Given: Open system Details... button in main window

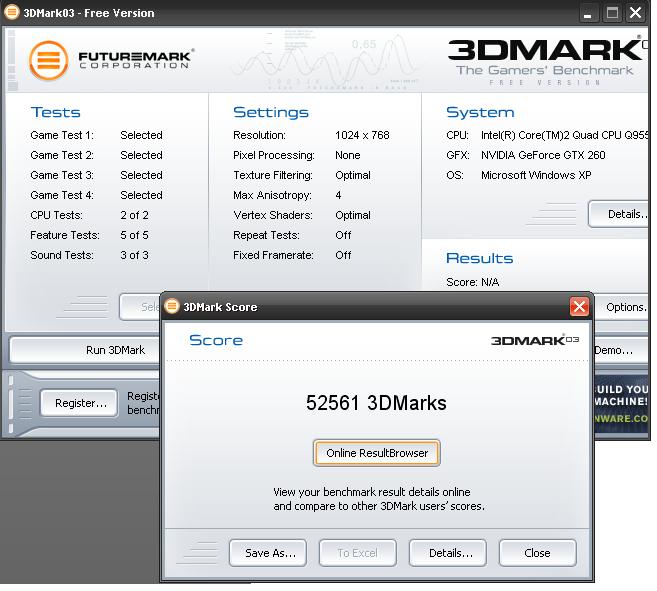Looking at the screenshot, I should coord(618,214).
